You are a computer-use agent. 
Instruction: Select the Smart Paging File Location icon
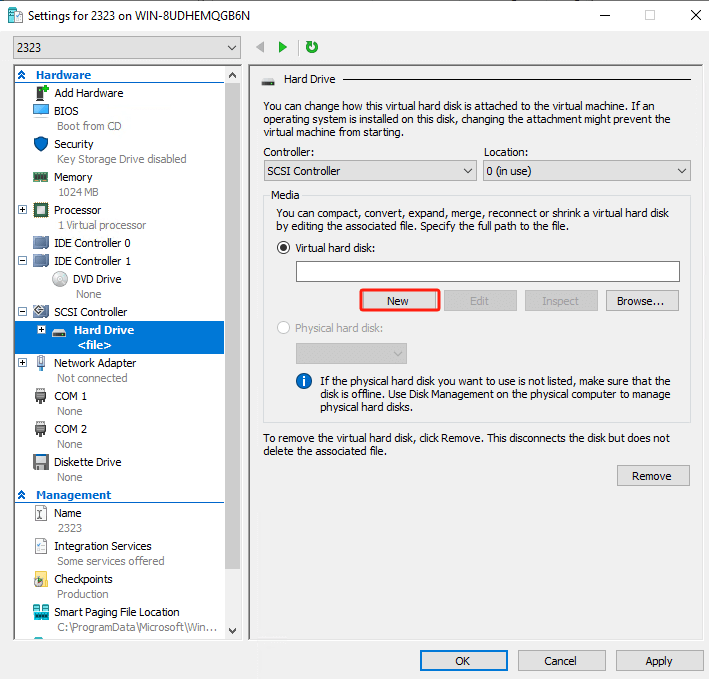click(41, 612)
